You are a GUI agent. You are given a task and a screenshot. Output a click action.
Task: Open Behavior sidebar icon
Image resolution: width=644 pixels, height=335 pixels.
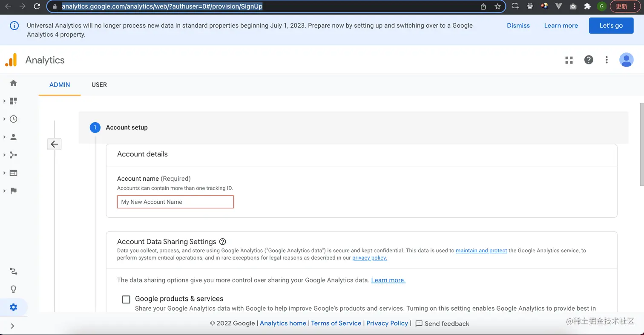[14, 173]
